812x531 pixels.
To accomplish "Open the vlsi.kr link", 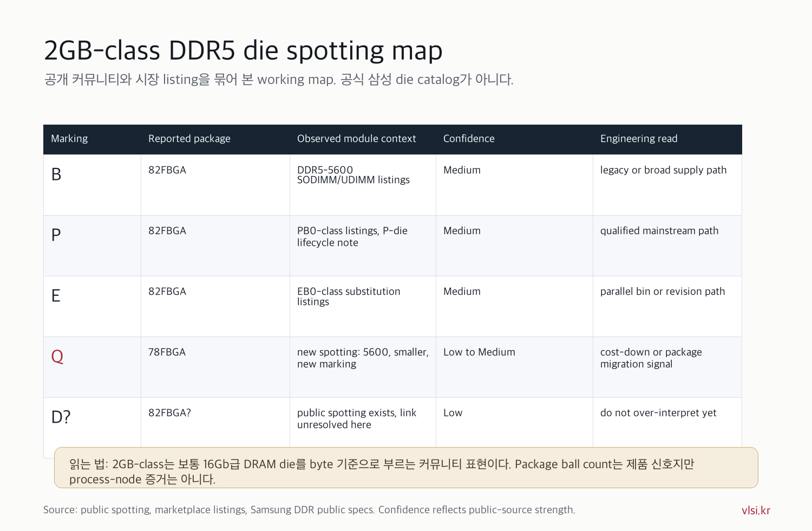I will [756, 510].
